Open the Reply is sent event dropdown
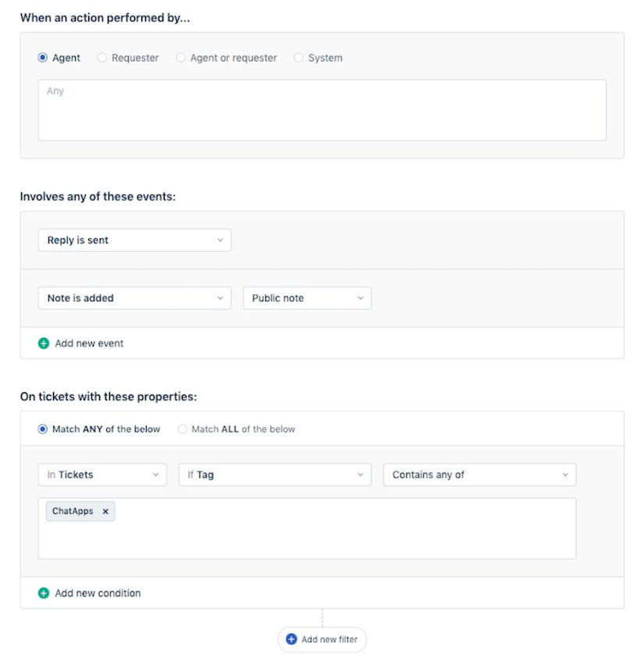This screenshot has width=644, height=660. [134, 240]
